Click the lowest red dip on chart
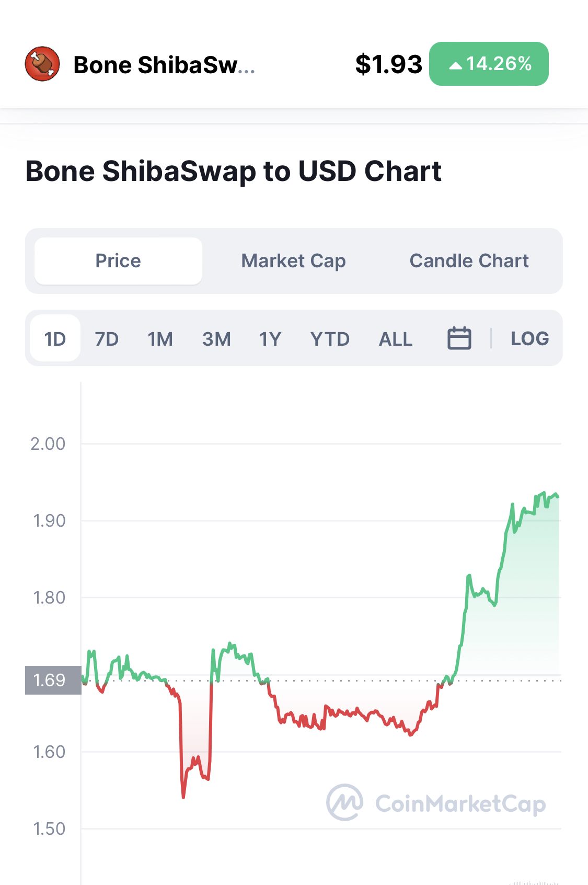The height and width of the screenshot is (885, 588). tap(183, 796)
